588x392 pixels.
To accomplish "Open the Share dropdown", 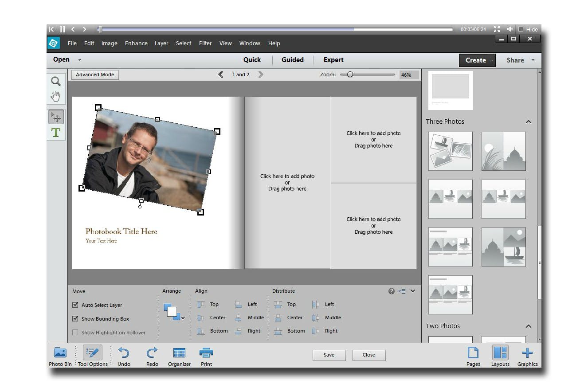I will click(520, 60).
